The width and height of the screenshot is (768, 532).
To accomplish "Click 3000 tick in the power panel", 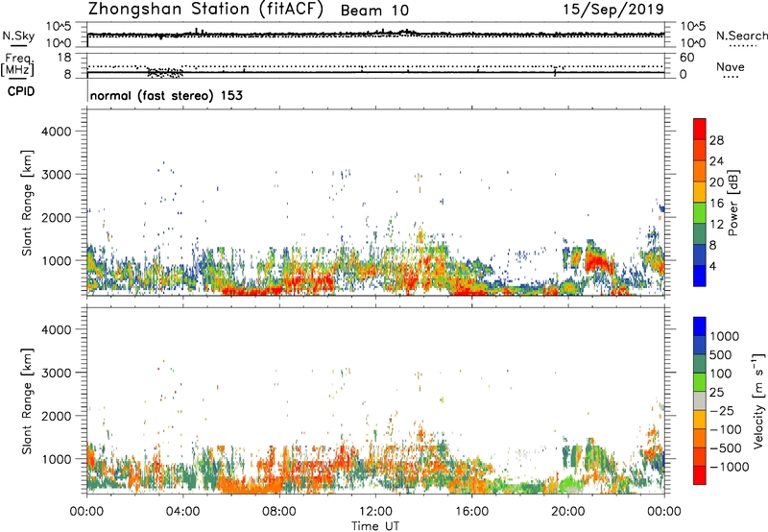I will pyautogui.click(x=57, y=175).
